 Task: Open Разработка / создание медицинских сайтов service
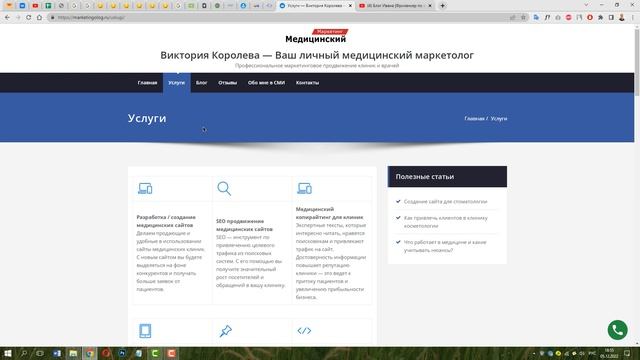(x=166, y=221)
